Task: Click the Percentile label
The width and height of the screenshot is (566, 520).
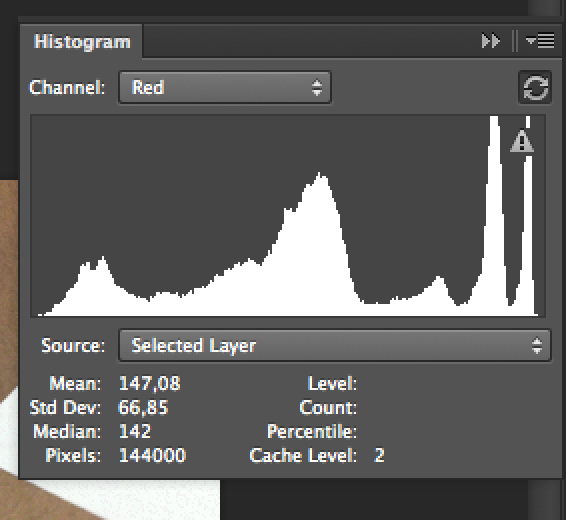Action: pos(312,431)
